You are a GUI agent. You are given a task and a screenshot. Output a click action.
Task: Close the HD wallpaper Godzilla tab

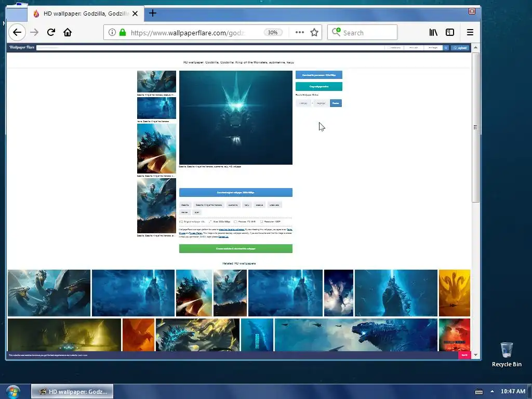point(135,14)
